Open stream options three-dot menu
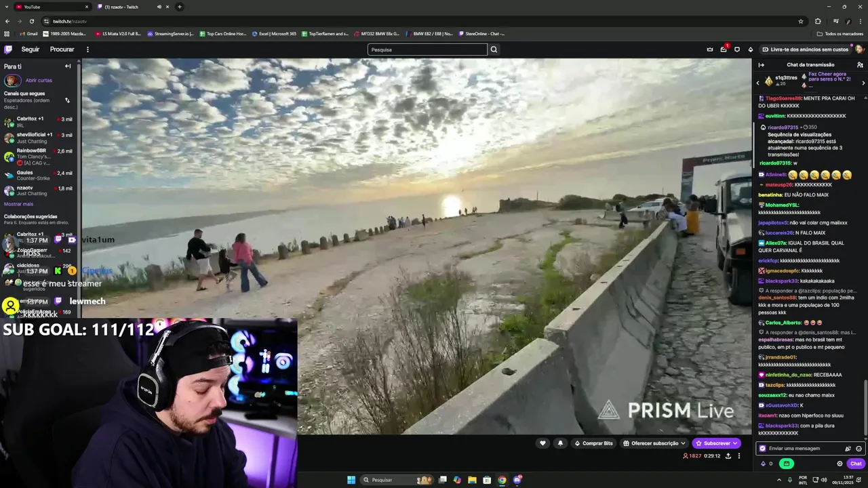 point(739,456)
